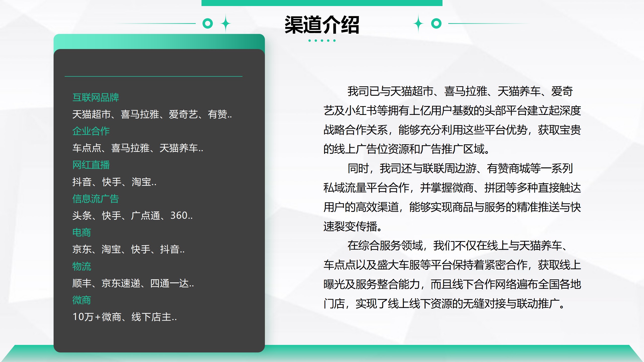This screenshot has height=362, width=644.
Task: Click the row of green dots below the title
Action: (322, 40)
